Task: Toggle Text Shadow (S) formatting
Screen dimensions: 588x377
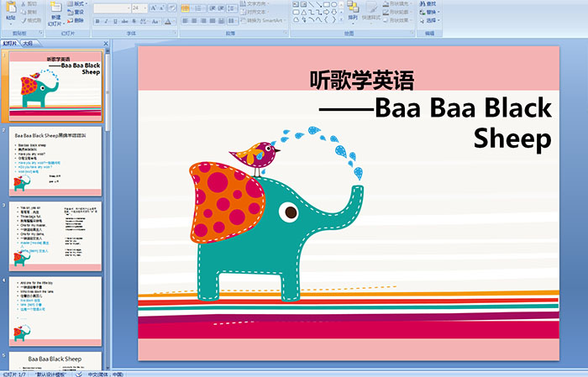Action: click(134, 21)
